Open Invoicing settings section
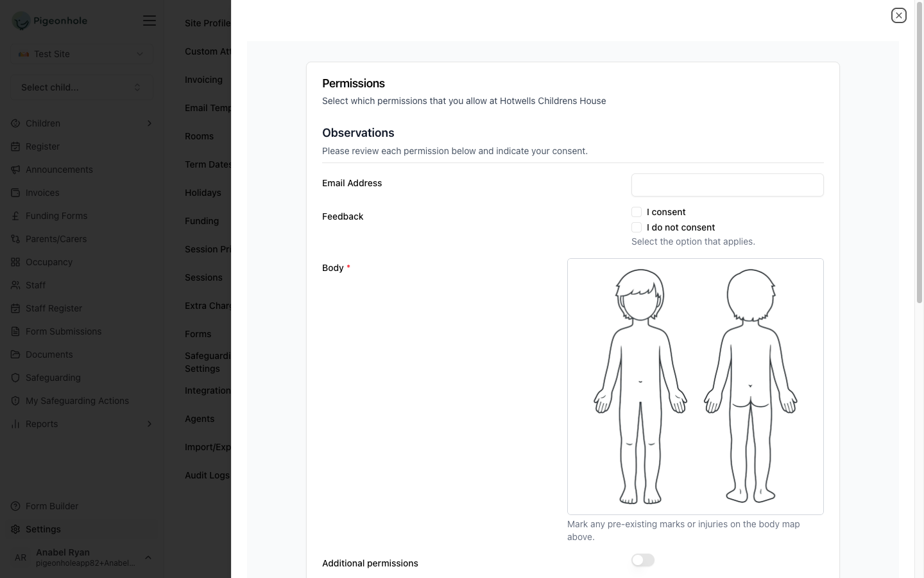Image resolution: width=924 pixels, height=578 pixels. pos(203,80)
